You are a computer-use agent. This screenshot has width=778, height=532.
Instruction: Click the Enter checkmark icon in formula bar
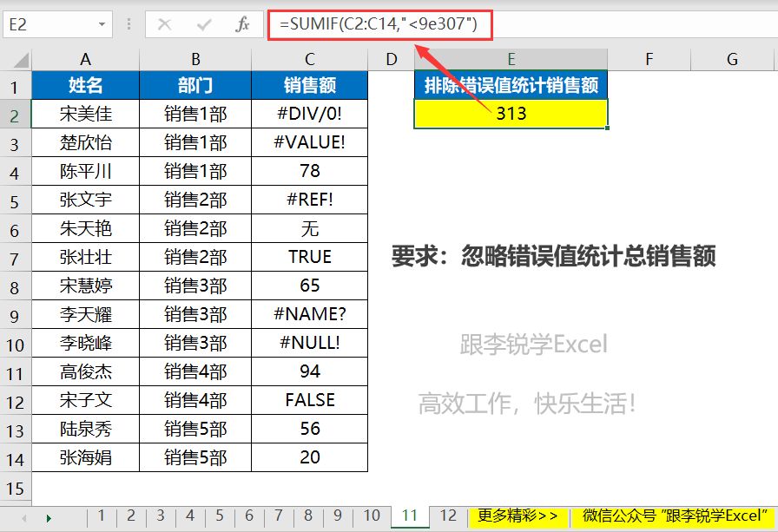click(204, 25)
